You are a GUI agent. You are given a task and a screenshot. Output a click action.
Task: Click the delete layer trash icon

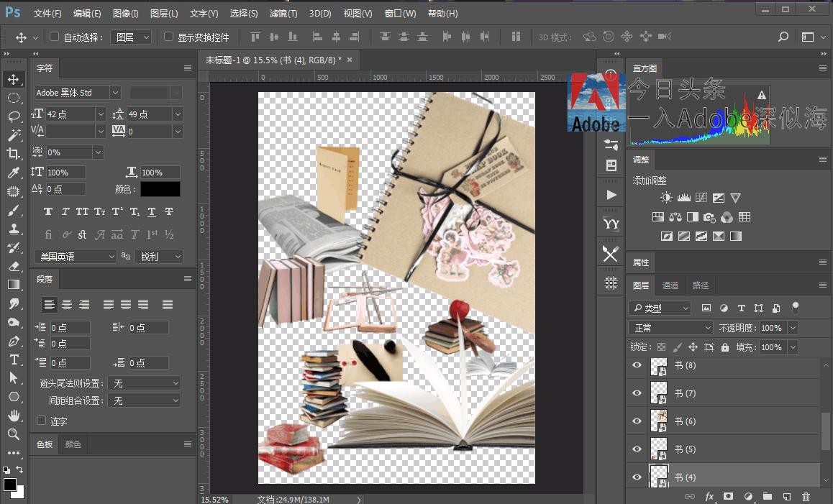click(x=806, y=496)
